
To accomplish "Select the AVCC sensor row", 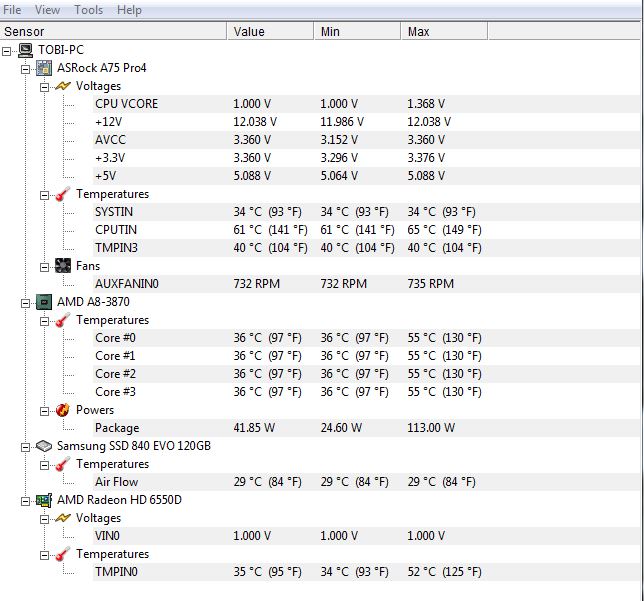I will click(366, 140).
